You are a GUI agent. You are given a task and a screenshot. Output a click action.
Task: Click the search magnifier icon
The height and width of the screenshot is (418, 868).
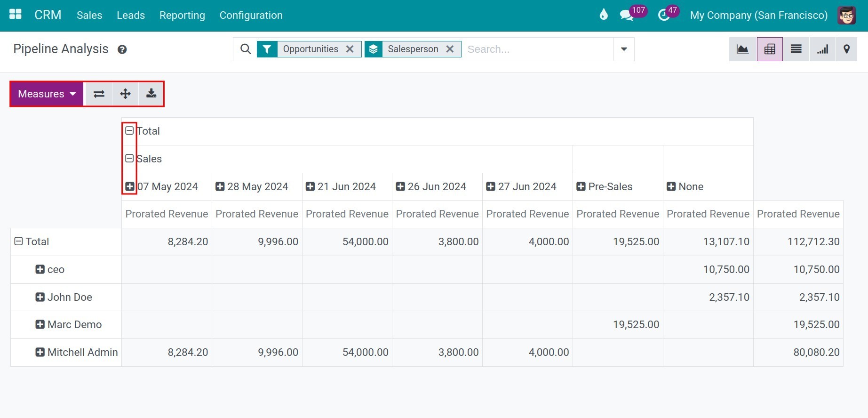click(246, 49)
